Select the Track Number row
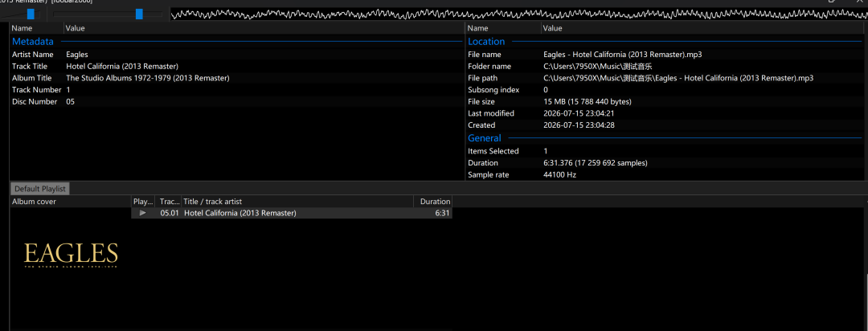Image resolution: width=868 pixels, height=331 pixels. click(236, 90)
